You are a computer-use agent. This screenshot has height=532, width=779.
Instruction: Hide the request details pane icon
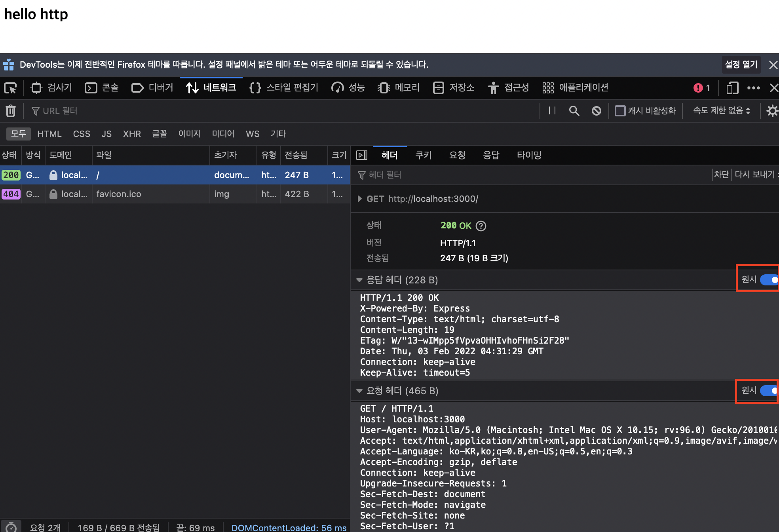[x=362, y=155]
